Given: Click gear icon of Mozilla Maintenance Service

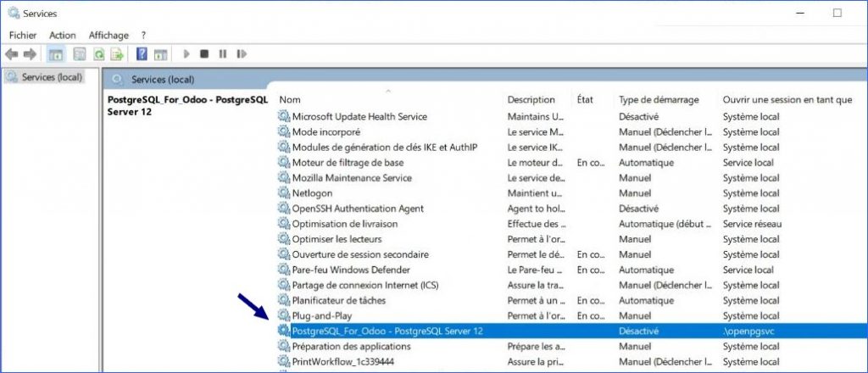Looking at the screenshot, I should click(283, 178).
